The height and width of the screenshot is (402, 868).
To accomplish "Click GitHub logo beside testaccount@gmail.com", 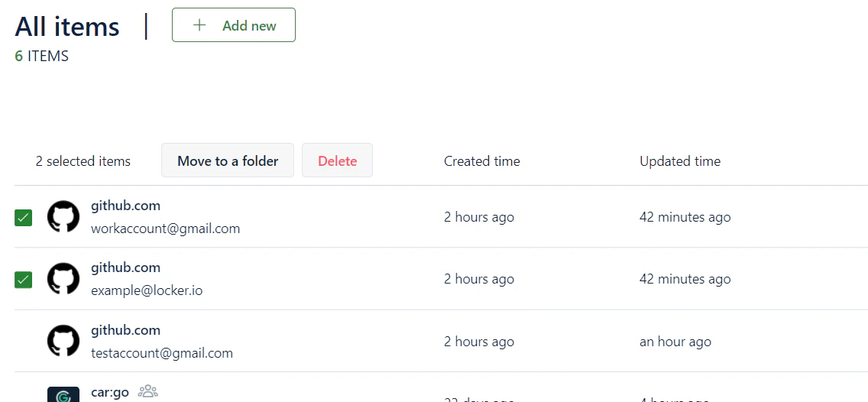I will point(63,341).
